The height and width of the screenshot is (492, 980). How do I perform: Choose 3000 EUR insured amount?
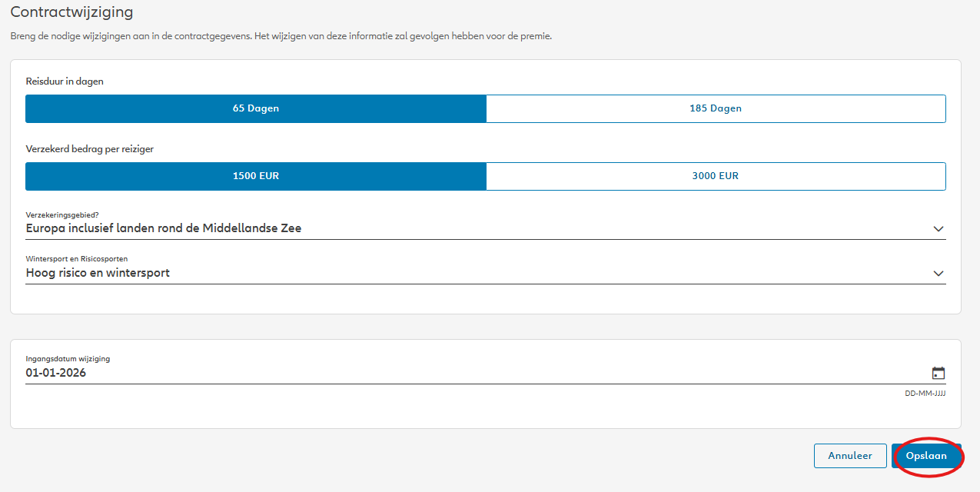pos(715,176)
